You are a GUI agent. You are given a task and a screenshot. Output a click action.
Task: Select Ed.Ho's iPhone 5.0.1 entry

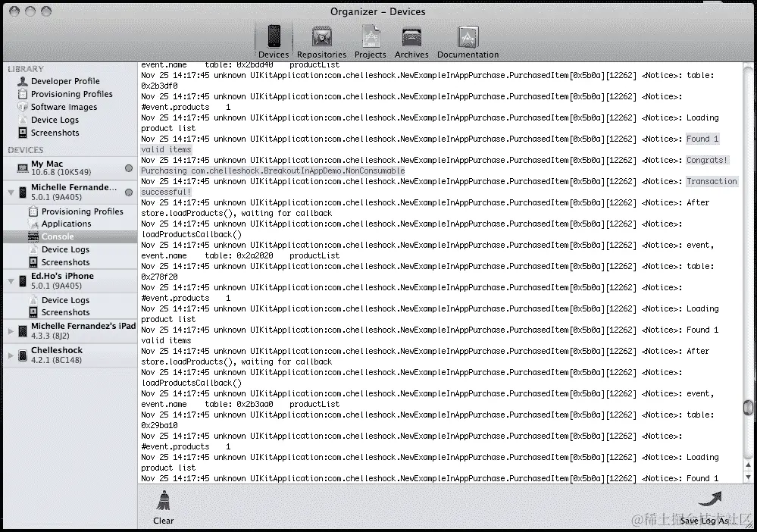click(x=70, y=281)
